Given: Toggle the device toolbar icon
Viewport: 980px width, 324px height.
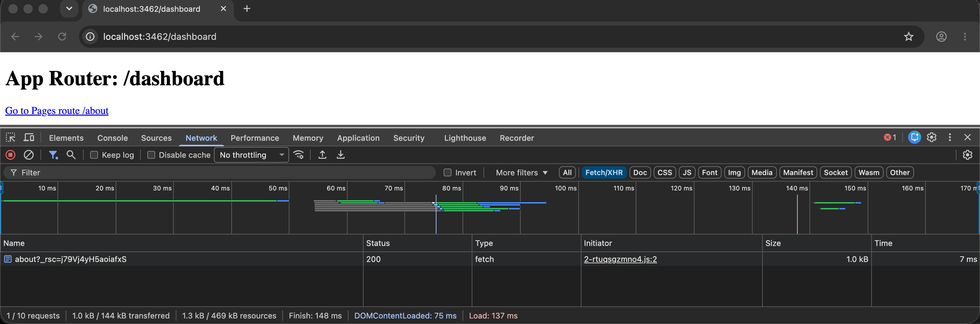Looking at the screenshot, I should tap(29, 137).
